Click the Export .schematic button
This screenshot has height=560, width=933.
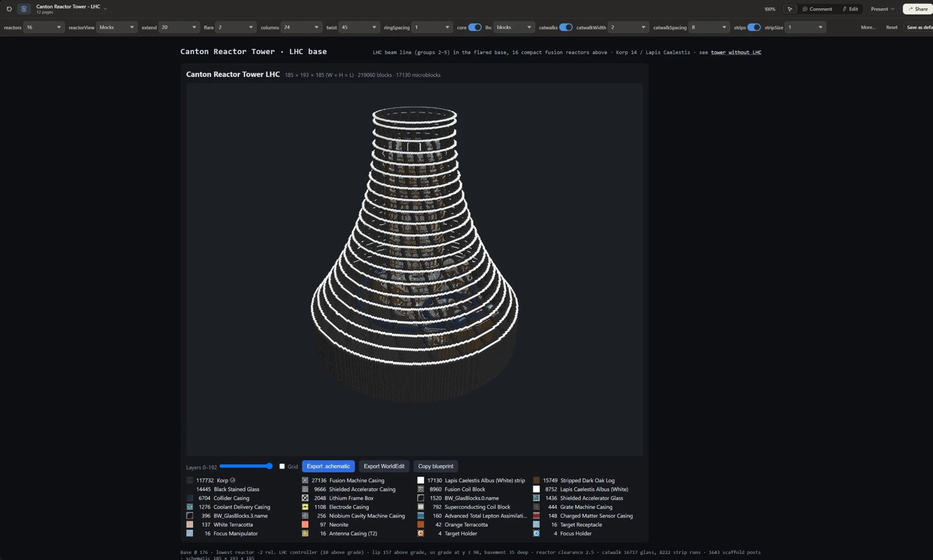pyautogui.click(x=328, y=466)
